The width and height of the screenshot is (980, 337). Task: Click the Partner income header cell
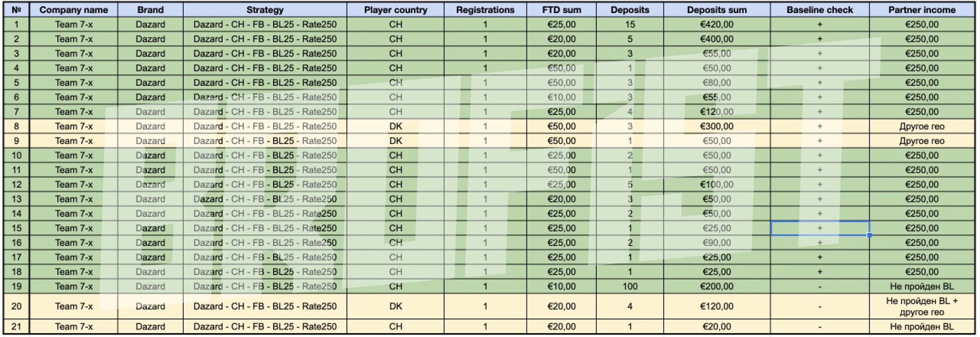[x=922, y=10]
